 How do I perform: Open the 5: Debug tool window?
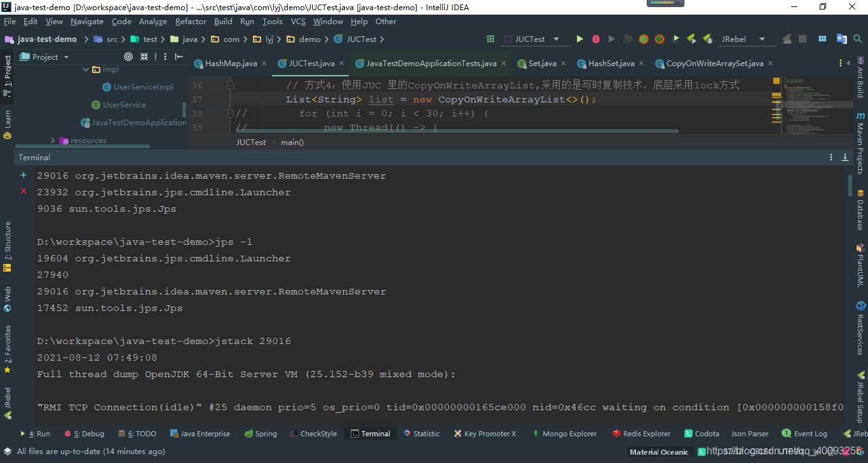(84, 434)
